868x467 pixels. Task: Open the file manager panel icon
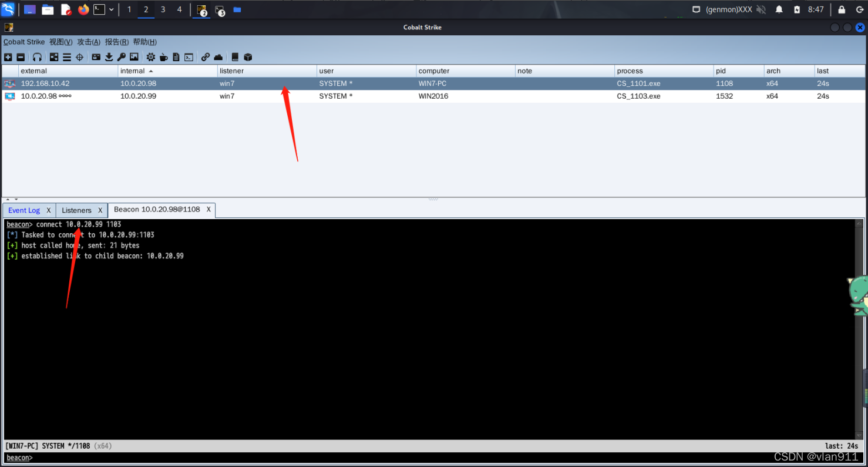point(48,9)
